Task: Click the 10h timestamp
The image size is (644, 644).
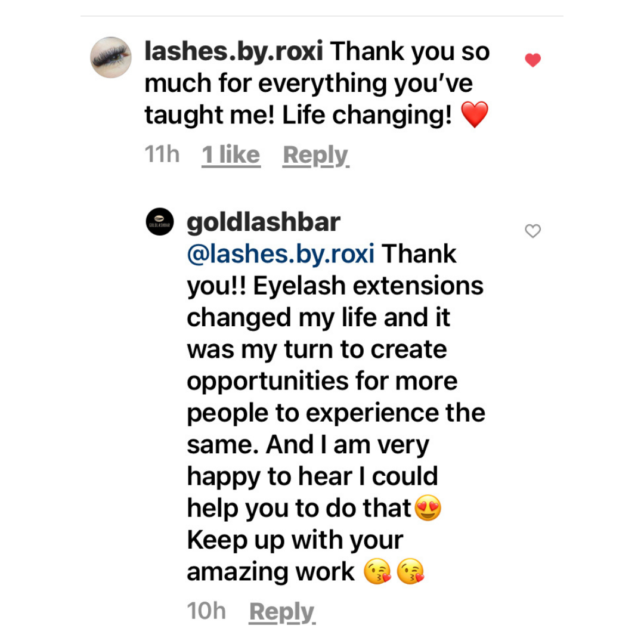Action: click(206, 612)
